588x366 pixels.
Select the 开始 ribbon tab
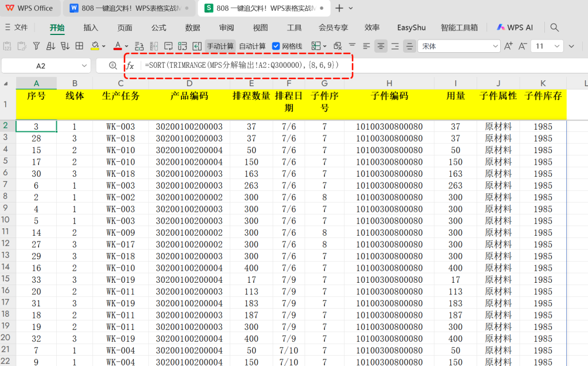tap(57, 28)
